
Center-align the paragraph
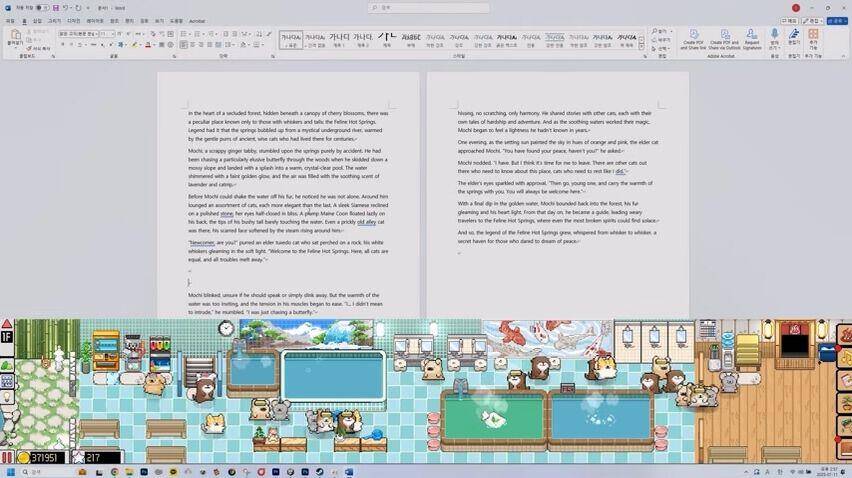pyautogui.click(x=193, y=45)
